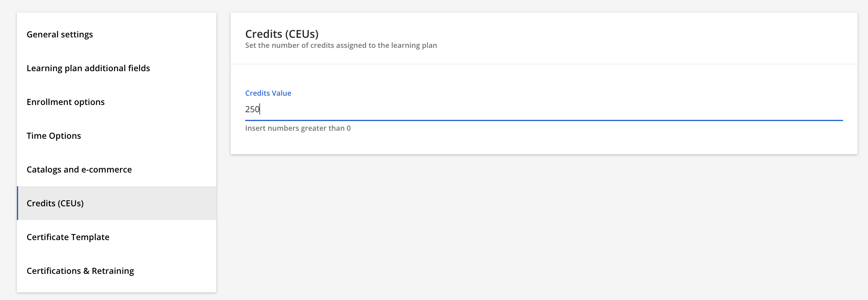Go to Certifications & Retraining

click(116, 271)
